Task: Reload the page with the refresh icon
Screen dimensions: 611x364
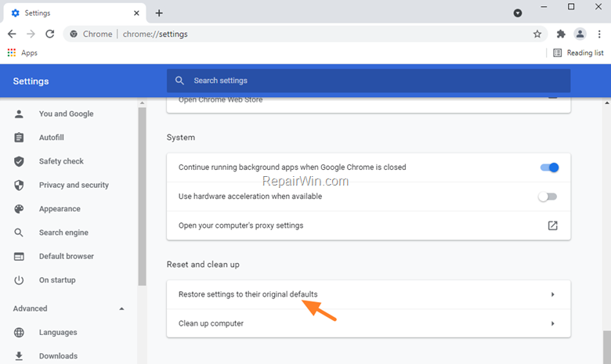Action: [49, 34]
